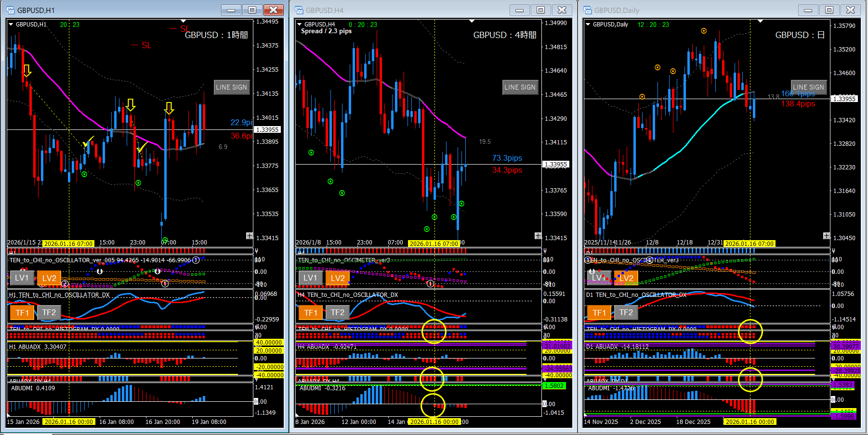Screen dimensions: 868x435
Task: Click the LINE SIGN button on Daily chart
Action: coord(809,87)
